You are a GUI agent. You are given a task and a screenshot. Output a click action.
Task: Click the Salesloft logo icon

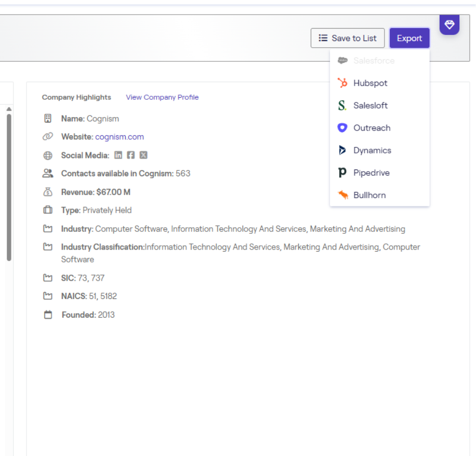coord(342,106)
